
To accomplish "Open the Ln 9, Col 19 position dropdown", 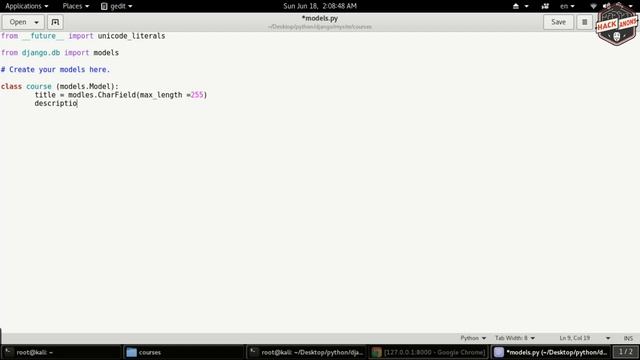I will pos(584,338).
